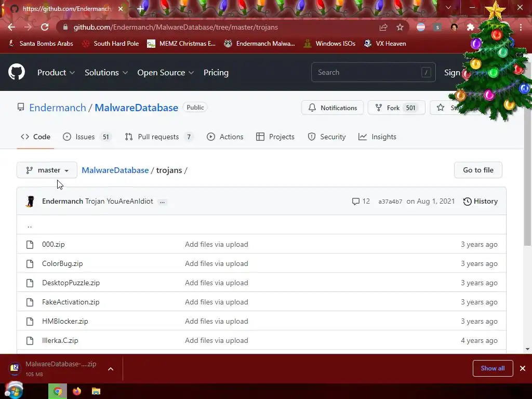Open the VX Heaven bookmark

tap(385, 44)
